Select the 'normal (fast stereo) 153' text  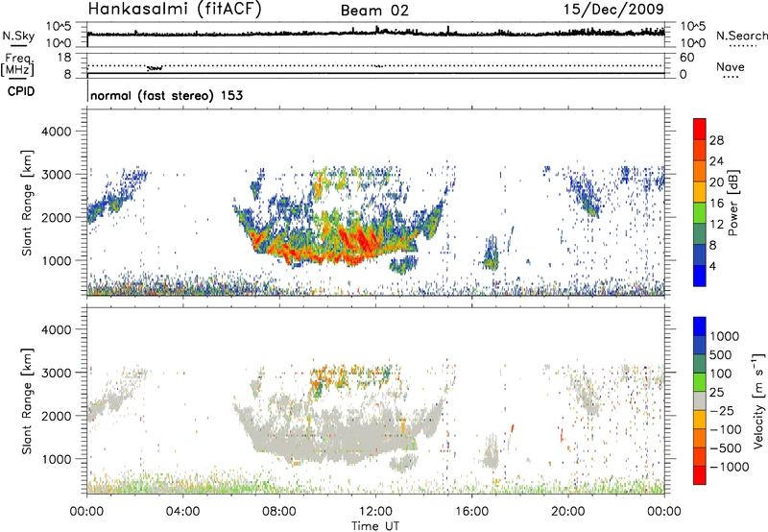pyautogui.click(x=166, y=95)
